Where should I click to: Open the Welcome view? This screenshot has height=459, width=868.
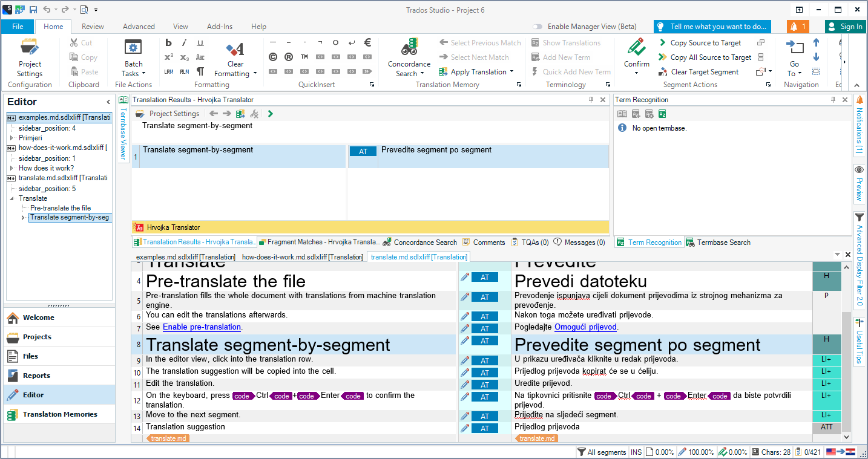pyautogui.click(x=59, y=317)
